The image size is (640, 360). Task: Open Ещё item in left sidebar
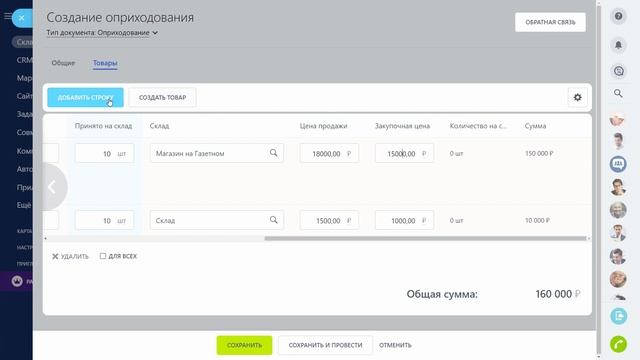(24, 205)
